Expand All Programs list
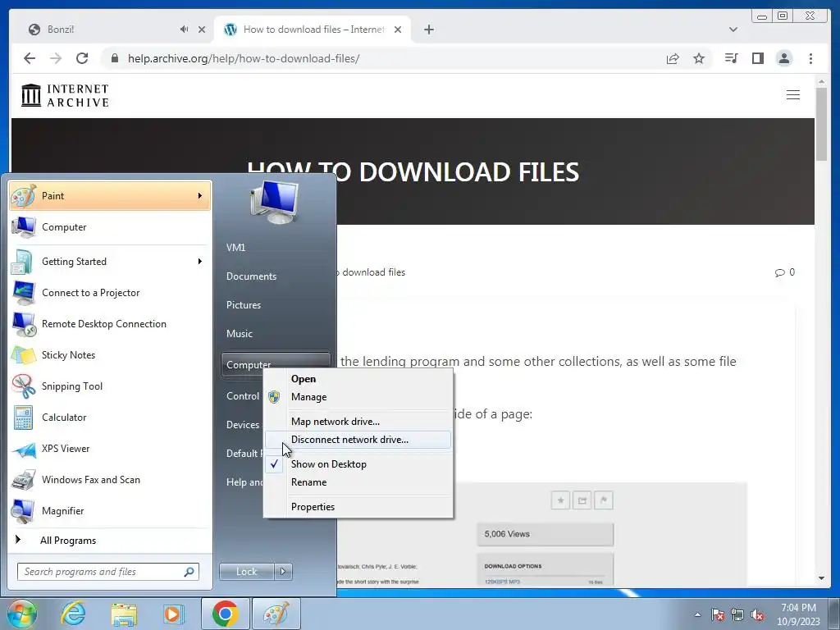840x630 pixels. click(x=110, y=540)
